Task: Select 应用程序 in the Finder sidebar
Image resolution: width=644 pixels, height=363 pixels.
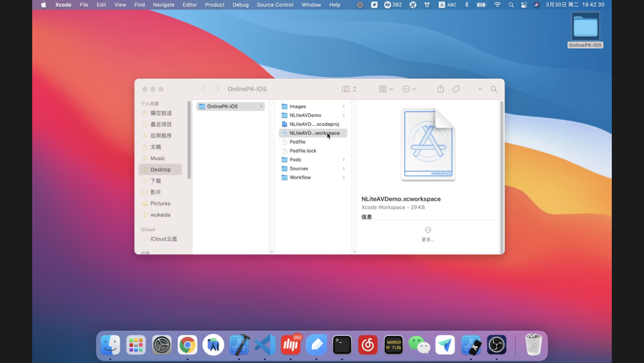Action: click(x=160, y=136)
